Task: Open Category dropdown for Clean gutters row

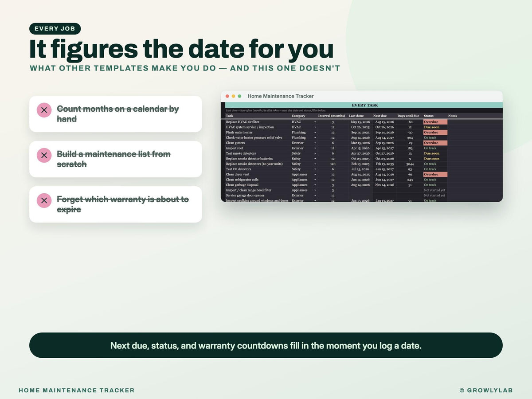Action: tap(315, 143)
